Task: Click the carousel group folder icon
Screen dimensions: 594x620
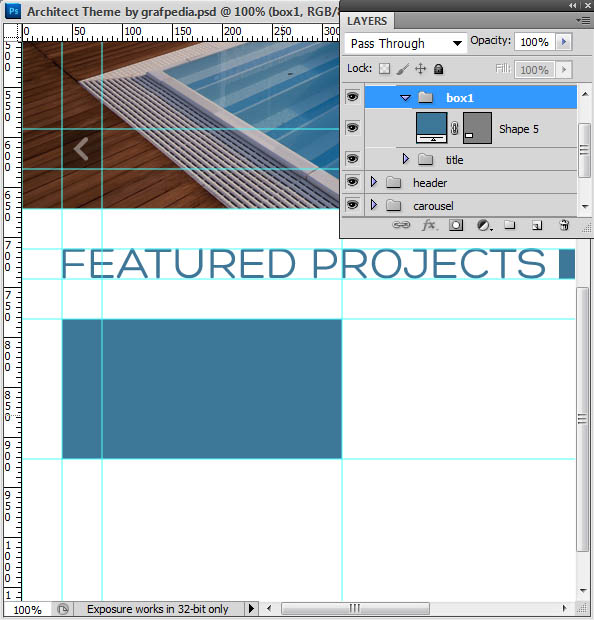Action: tap(393, 205)
